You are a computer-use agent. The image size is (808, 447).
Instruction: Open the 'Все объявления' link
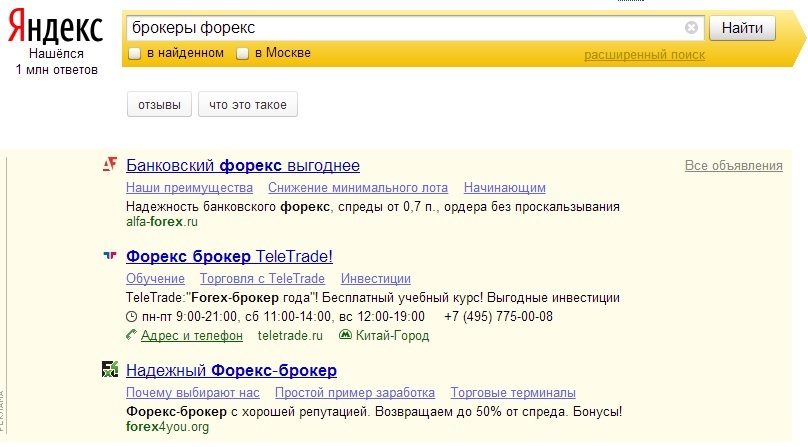(734, 165)
